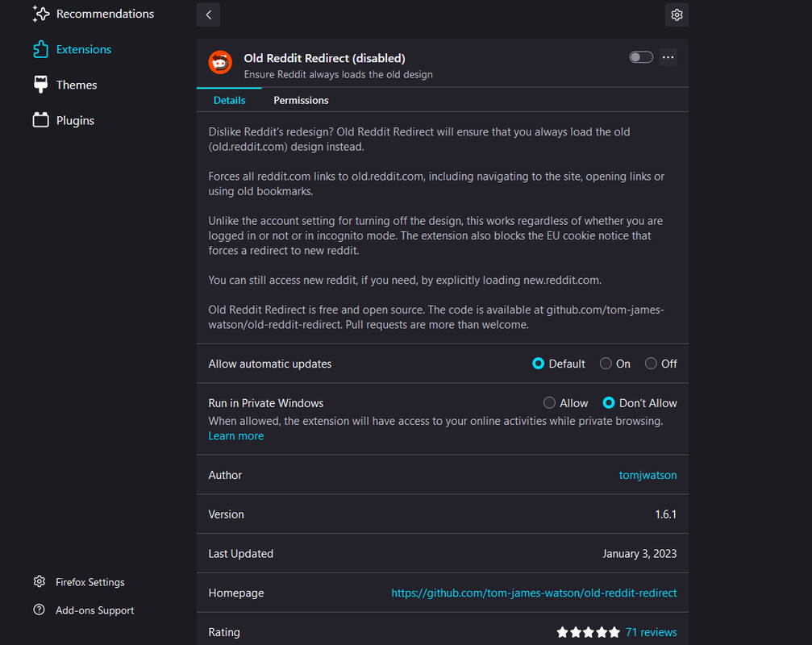
Task: Switch to the Details tab
Action: (230, 101)
